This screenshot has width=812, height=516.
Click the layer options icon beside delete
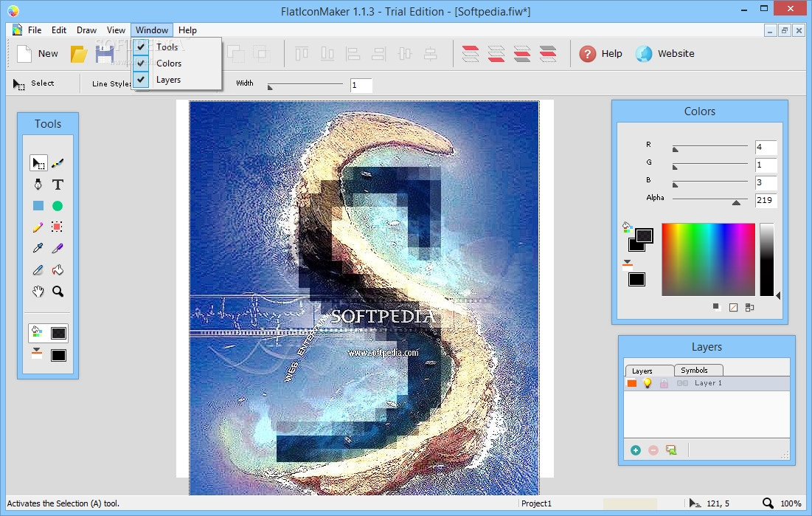point(671,450)
